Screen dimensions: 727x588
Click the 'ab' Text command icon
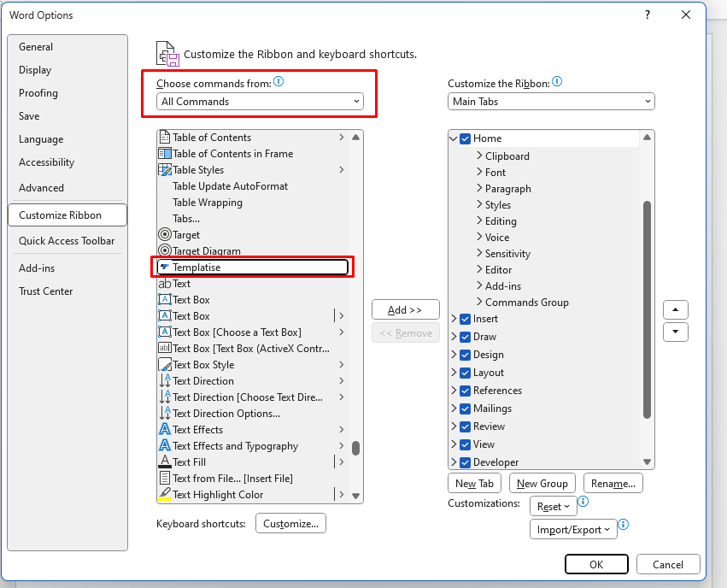click(165, 284)
